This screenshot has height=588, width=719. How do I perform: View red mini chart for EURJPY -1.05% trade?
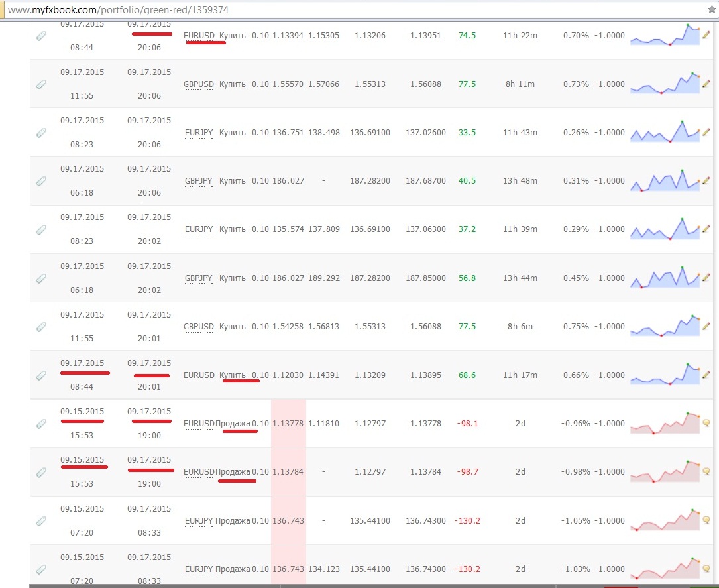point(665,520)
